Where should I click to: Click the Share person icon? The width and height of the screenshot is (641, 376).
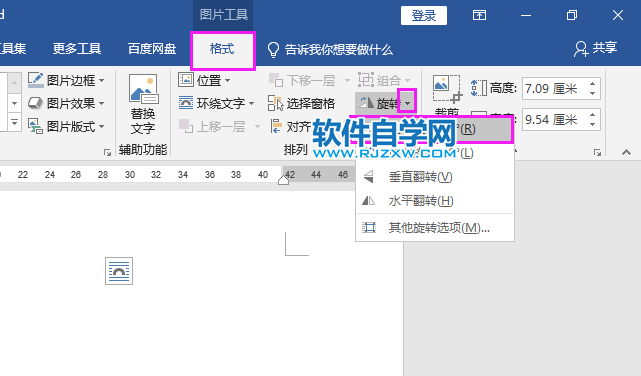click(x=581, y=49)
